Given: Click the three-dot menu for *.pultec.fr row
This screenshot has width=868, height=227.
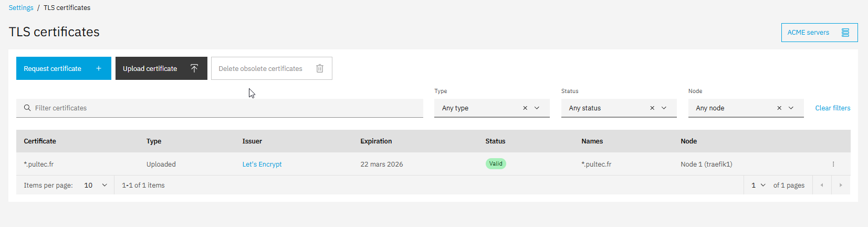Looking at the screenshot, I should pyautogui.click(x=833, y=164).
